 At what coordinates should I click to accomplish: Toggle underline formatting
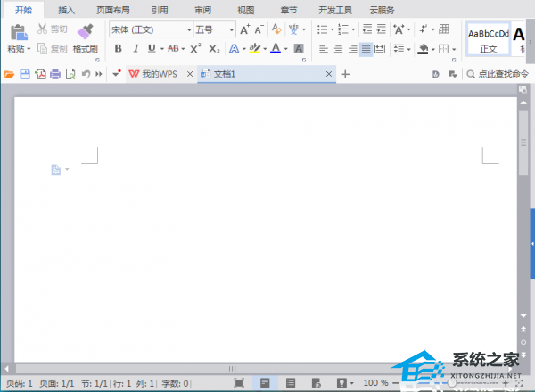point(152,49)
